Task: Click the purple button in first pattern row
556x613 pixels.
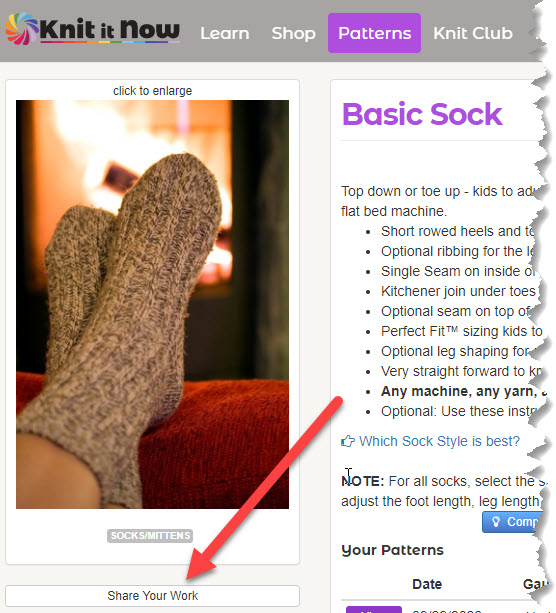Action: 374,609
